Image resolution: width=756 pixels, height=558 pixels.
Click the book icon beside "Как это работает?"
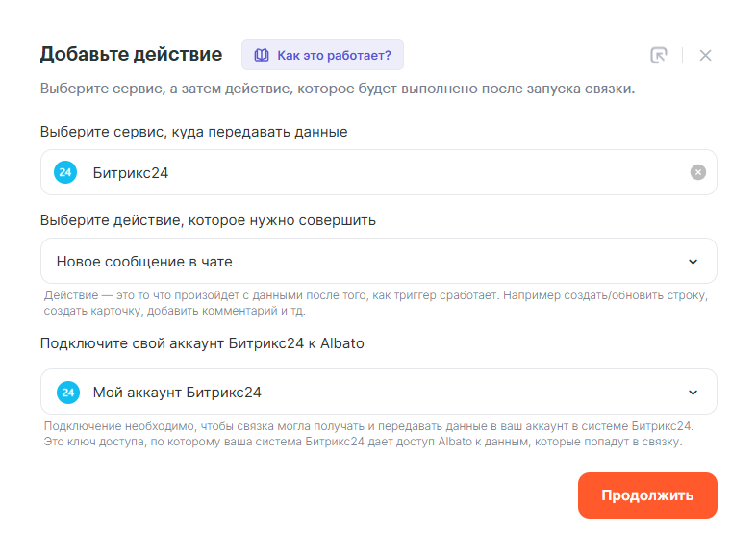pyautogui.click(x=261, y=55)
